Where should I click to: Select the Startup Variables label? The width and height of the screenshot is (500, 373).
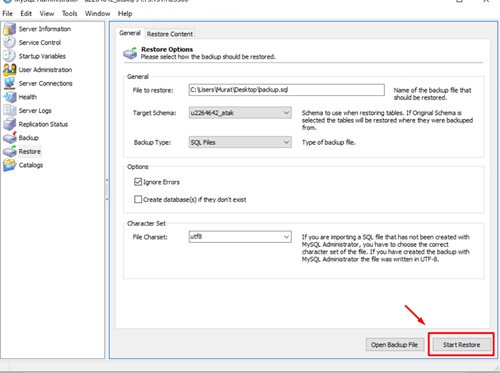point(42,56)
